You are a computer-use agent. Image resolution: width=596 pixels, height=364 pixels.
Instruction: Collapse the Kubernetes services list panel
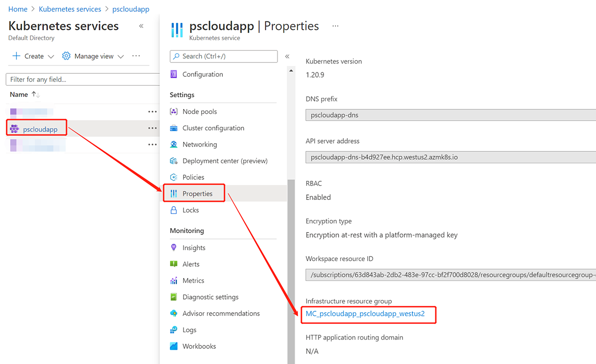141,26
